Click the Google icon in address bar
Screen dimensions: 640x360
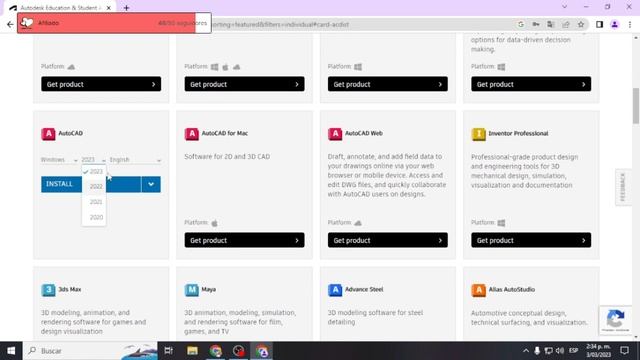(521, 24)
